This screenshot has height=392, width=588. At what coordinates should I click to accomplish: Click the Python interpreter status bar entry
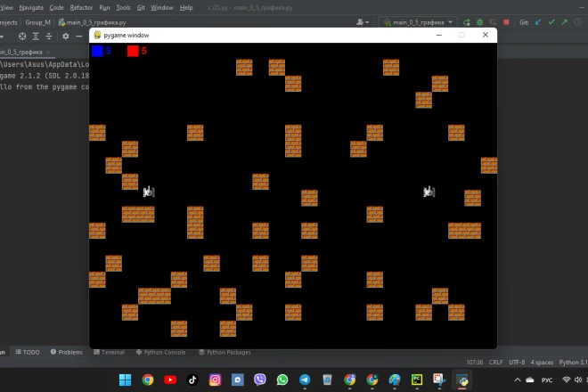pyautogui.click(x=573, y=363)
